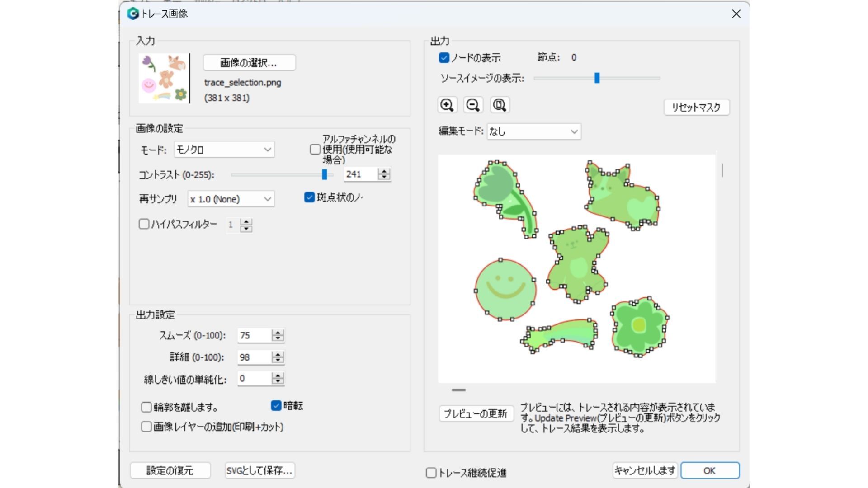Uncheck the 斑点状のノ checkbox

coord(309,197)
